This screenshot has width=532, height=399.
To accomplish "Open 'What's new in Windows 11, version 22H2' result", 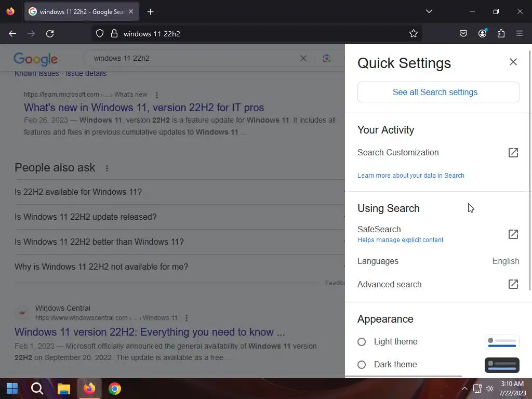I will tap(144, 108).
